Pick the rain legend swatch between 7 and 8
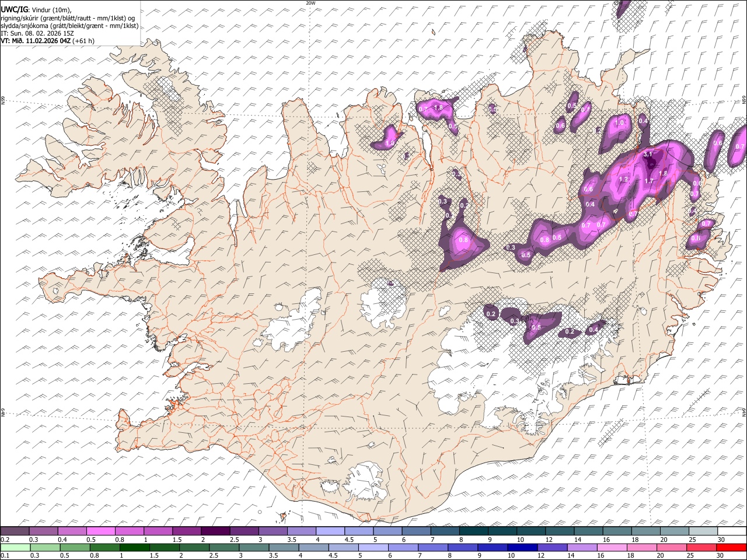747x560 pixels. click(433, 547)
